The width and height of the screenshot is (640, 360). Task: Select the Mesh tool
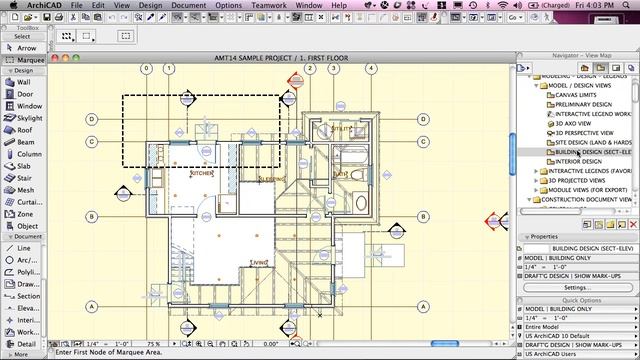pyautogui.click(x=23, y=190)
